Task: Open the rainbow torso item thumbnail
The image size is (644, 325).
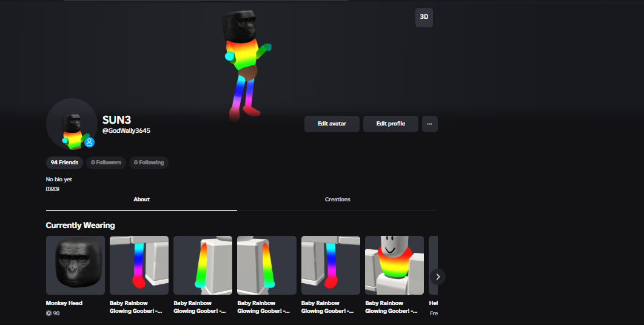Action: tap(394, 265)
